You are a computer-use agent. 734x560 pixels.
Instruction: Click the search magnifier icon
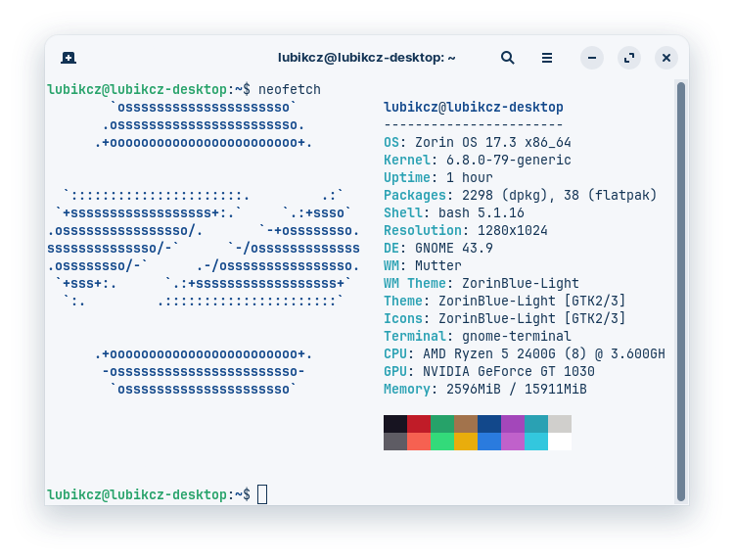507,58
